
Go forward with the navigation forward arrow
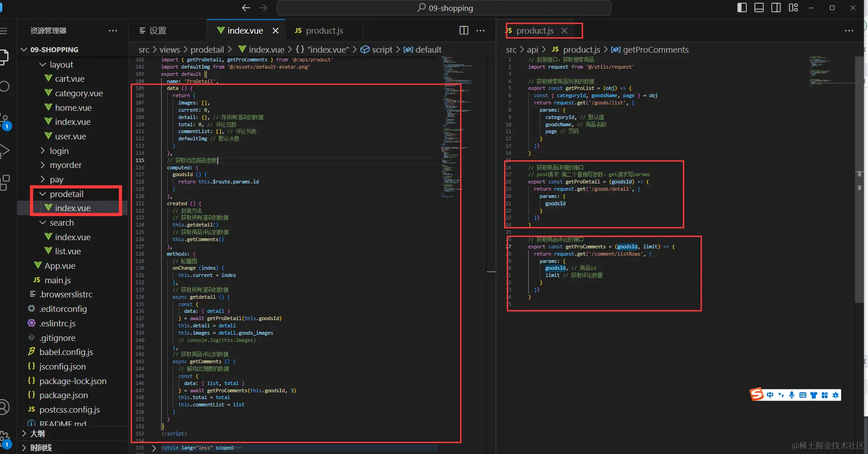(263, 8)
